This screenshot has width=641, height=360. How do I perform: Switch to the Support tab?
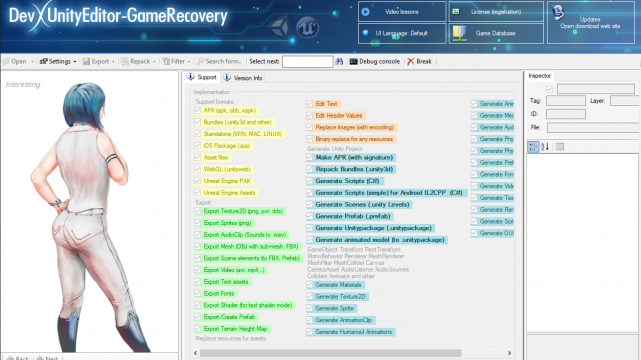(x=202, y=77)
